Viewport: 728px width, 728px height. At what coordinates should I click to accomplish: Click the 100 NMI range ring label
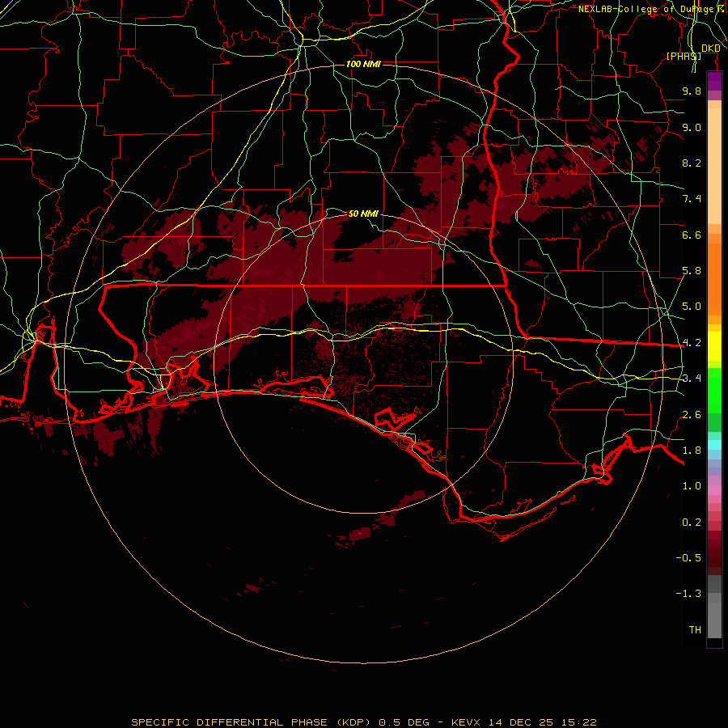pos(363,64)
